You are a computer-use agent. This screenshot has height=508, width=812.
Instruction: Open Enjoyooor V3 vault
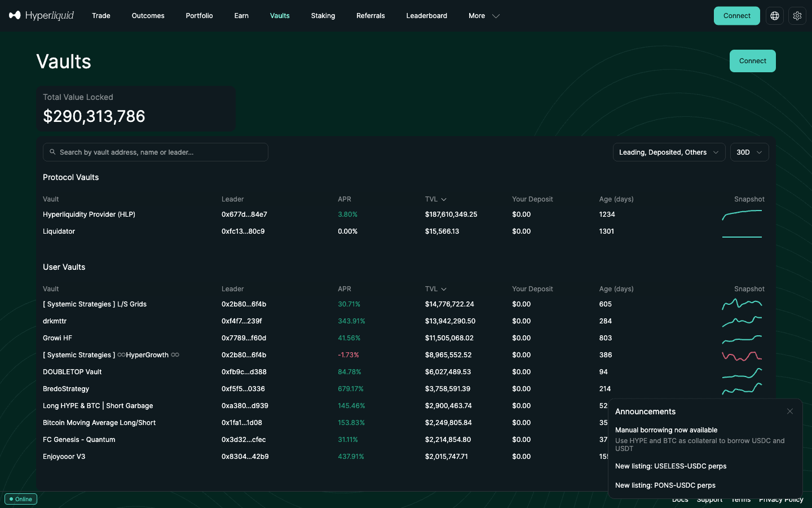tap(64, 457)
